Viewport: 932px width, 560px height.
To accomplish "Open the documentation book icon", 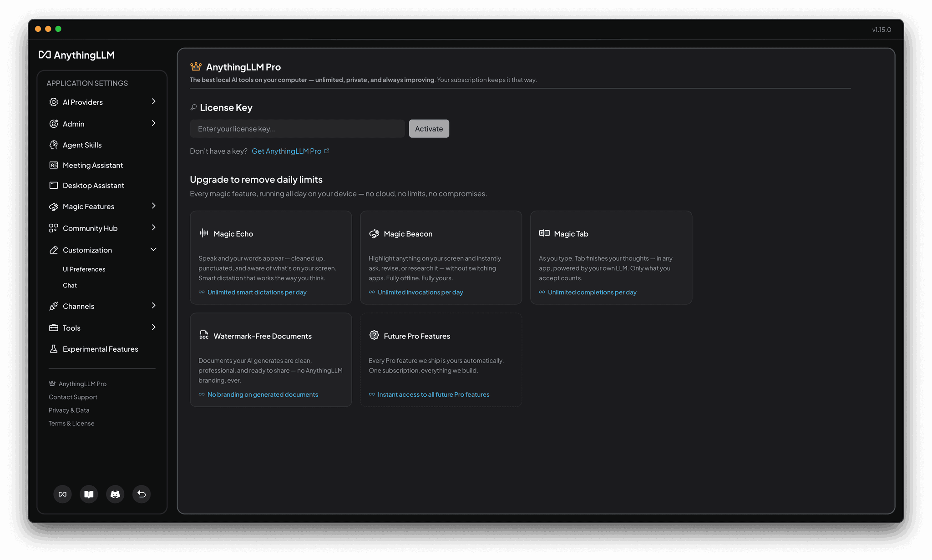I will click(89, 494).
